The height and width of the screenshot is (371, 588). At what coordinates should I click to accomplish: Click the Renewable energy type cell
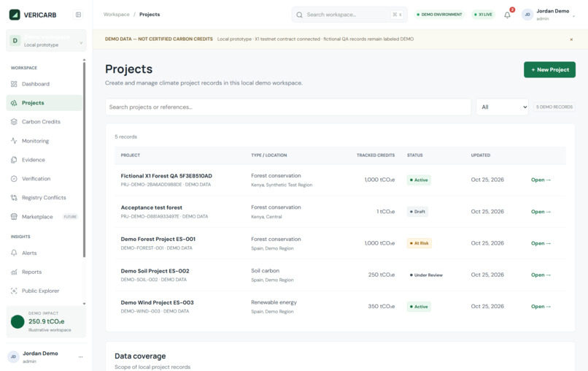(x=274, y=302)
